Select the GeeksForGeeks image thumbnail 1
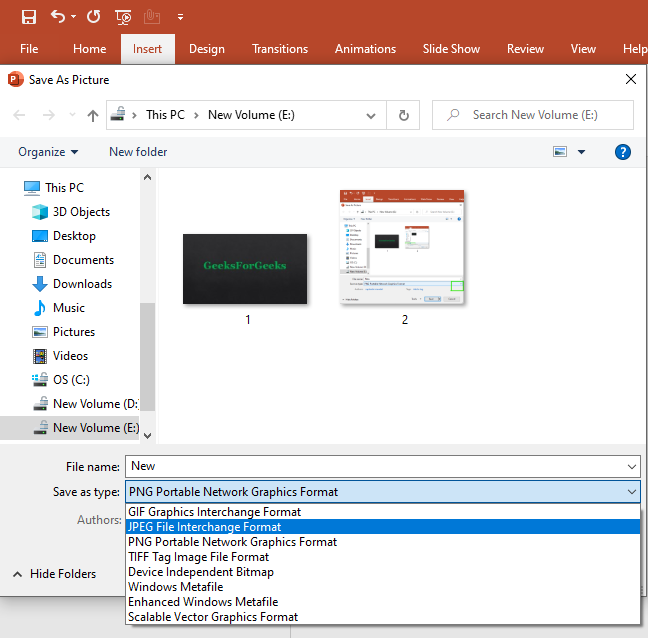Screen dimensions: 648x638 (245, 269)
